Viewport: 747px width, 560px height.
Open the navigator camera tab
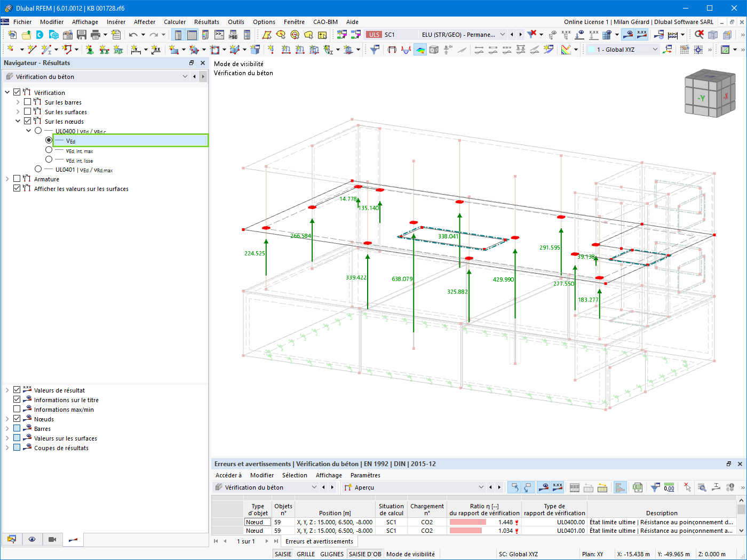[x=52, y=539]
